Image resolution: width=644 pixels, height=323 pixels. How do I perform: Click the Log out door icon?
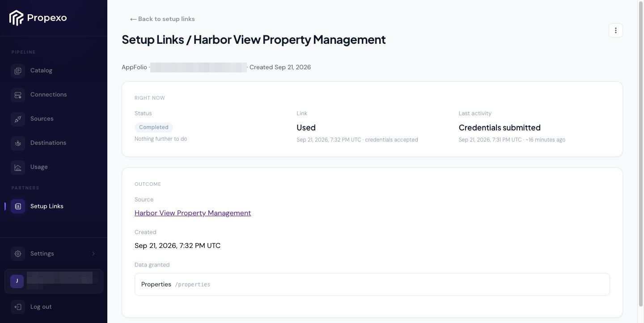click(18, 307)
